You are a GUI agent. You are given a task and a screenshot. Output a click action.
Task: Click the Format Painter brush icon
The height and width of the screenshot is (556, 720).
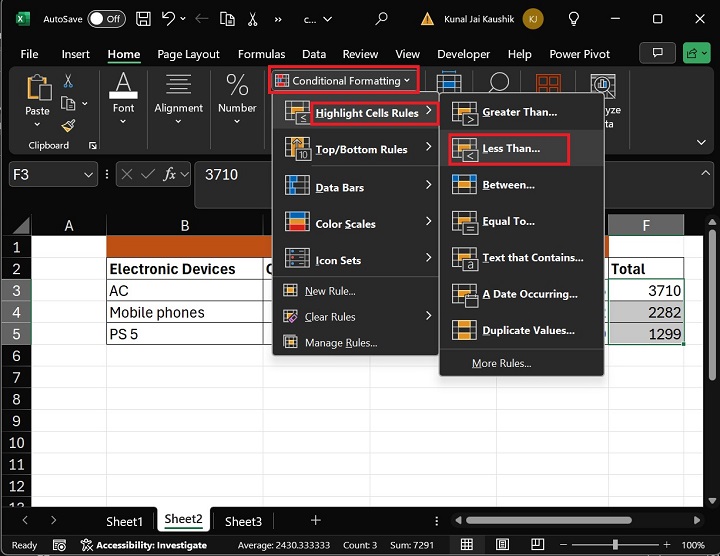tap(68, 125)
